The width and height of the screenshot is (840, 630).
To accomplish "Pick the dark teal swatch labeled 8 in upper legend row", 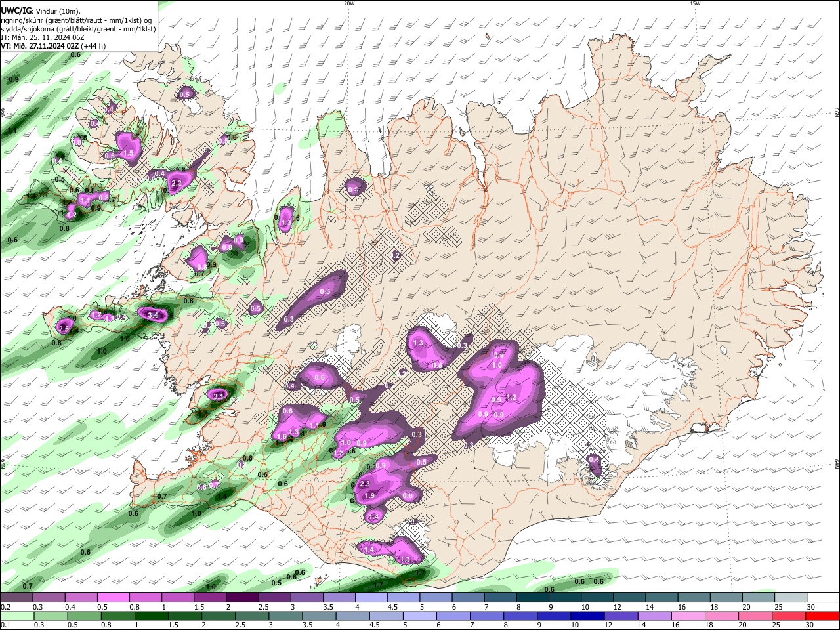I will point(532,598).
